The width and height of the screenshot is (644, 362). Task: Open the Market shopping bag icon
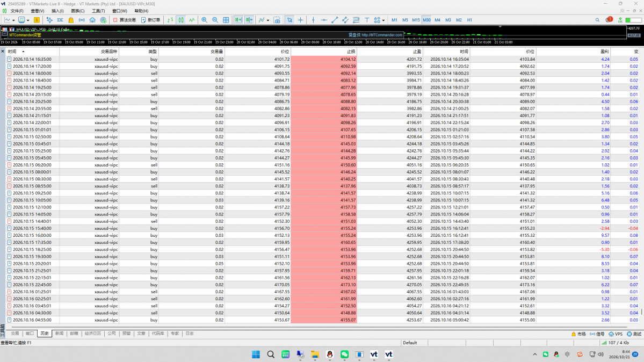pyautogui.click(x=71, y=20)
